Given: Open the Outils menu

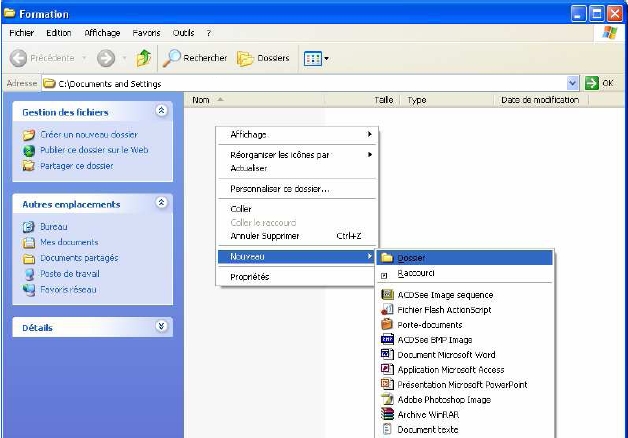Looking at the screenshot, I should [183, 33].
